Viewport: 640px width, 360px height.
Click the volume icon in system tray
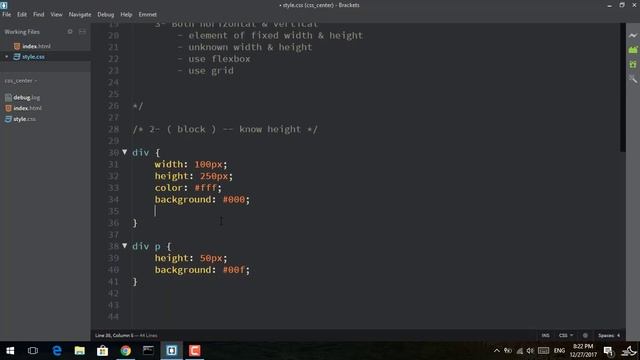pyautogui.click(x=530, y=351)
